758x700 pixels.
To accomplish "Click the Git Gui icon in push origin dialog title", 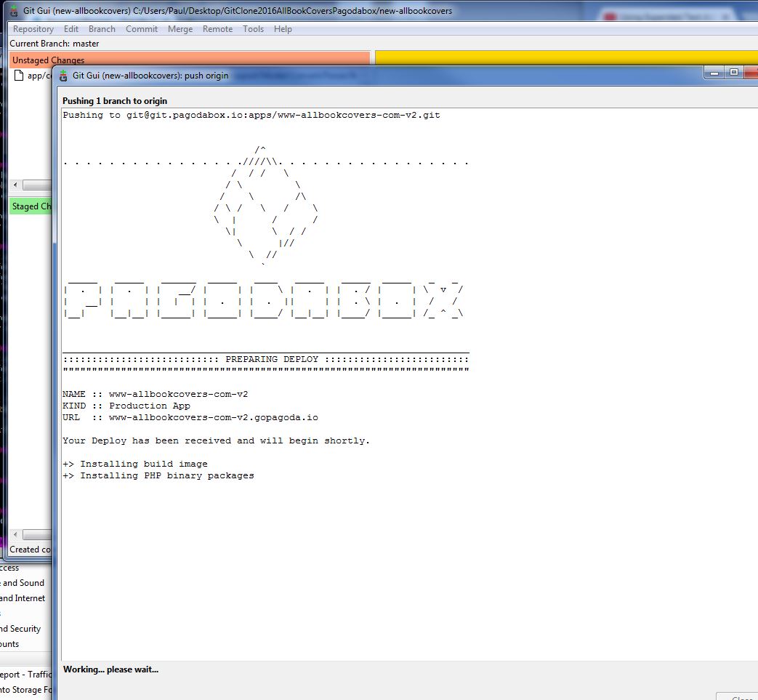I will (x=63, y=76).
